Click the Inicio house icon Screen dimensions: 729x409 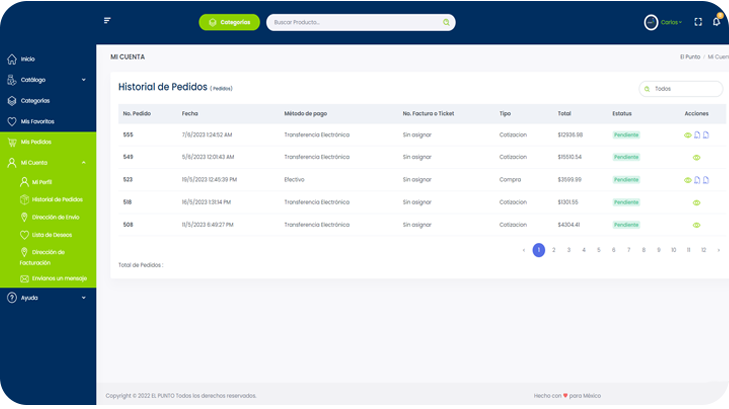(12, 59)
